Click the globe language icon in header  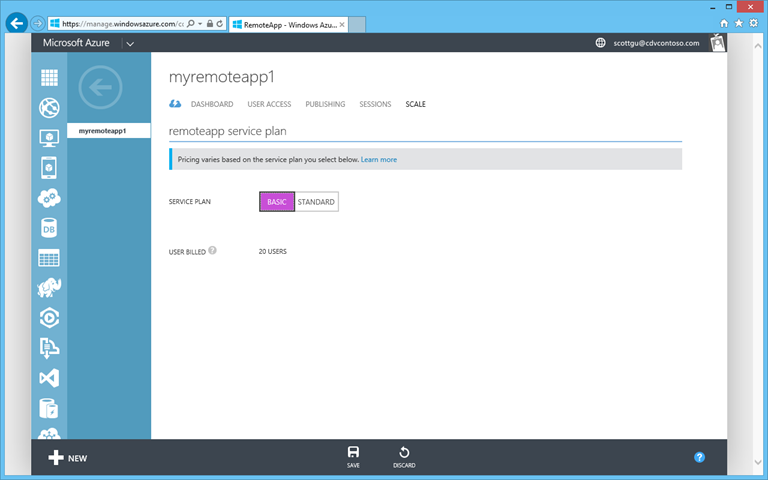[600, 43]
